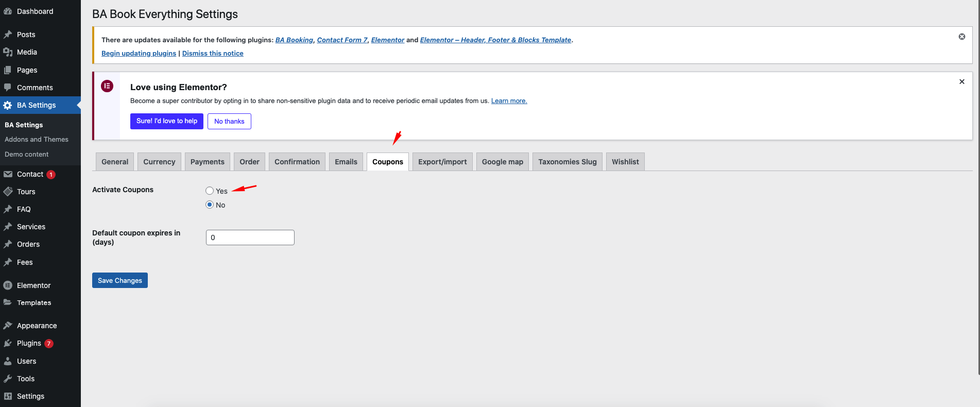Viewport: 980px width, 407px height.
Task: Click the Elementor sidebar logo icon
Action: [x=8, y=285]
